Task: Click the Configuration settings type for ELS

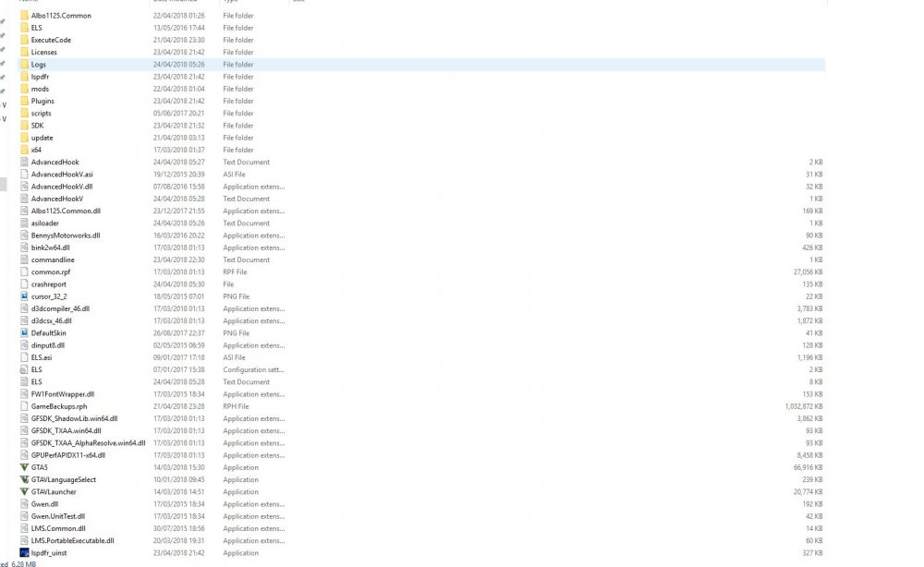Action: pyautogui.click(x=253, y=369)
